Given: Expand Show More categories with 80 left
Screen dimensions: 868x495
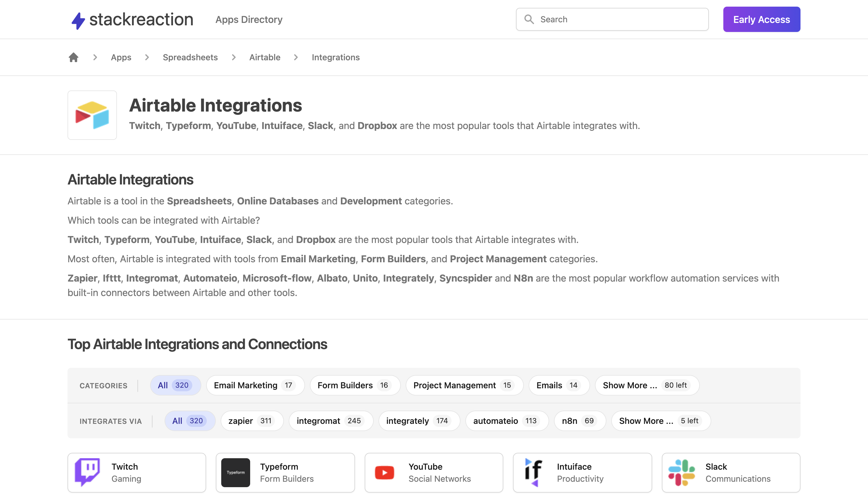Looking at the screenshot, I should (647, 385).
